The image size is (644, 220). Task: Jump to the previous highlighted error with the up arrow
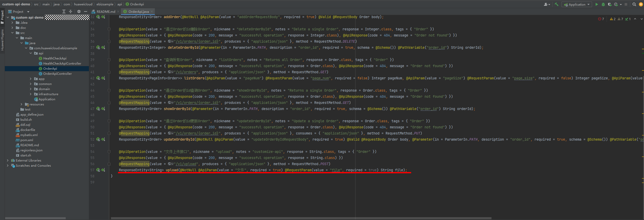pyautogui.click(x=635, y=19)
